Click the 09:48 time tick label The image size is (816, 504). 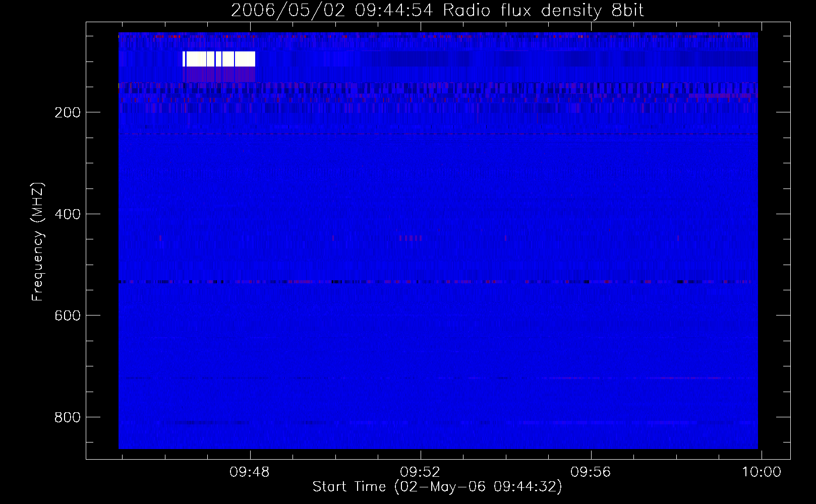click(250, 472)
